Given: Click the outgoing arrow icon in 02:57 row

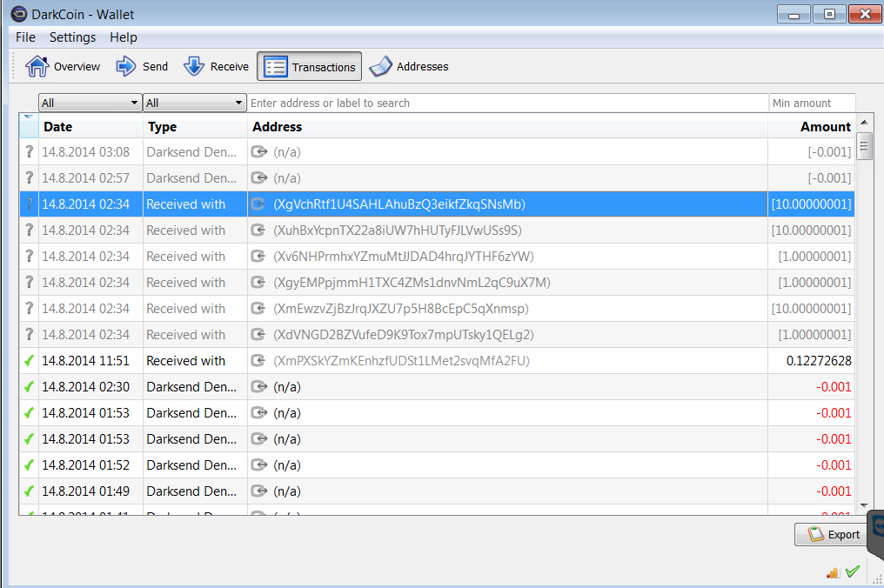Looking at the screenshot, I should [258, 177].
